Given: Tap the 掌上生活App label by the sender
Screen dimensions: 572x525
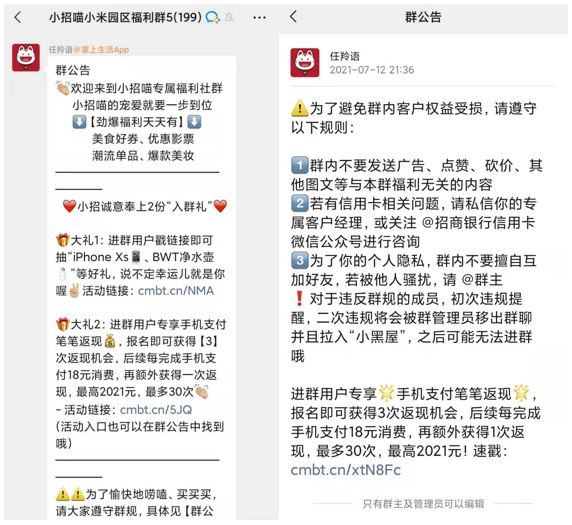Looking at the screenshot, I should [x=102, y=50].
